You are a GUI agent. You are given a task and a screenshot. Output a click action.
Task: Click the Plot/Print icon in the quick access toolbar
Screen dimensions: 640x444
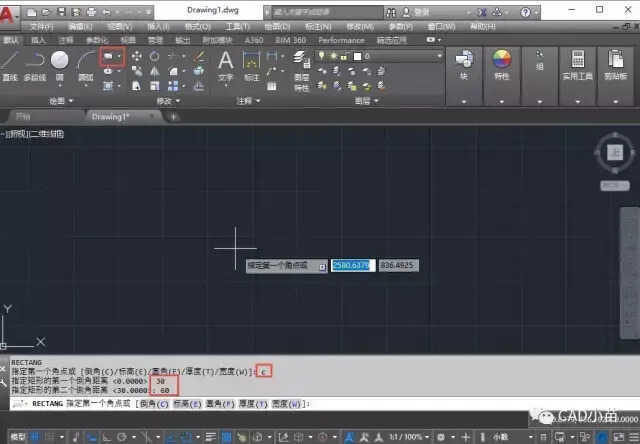click(91, 12)
